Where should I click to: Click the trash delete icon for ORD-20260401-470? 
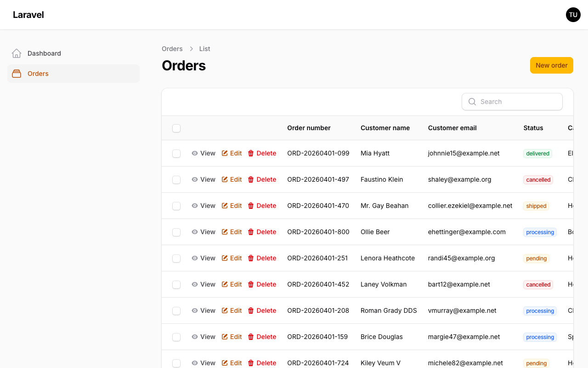[x=251, y=206]
